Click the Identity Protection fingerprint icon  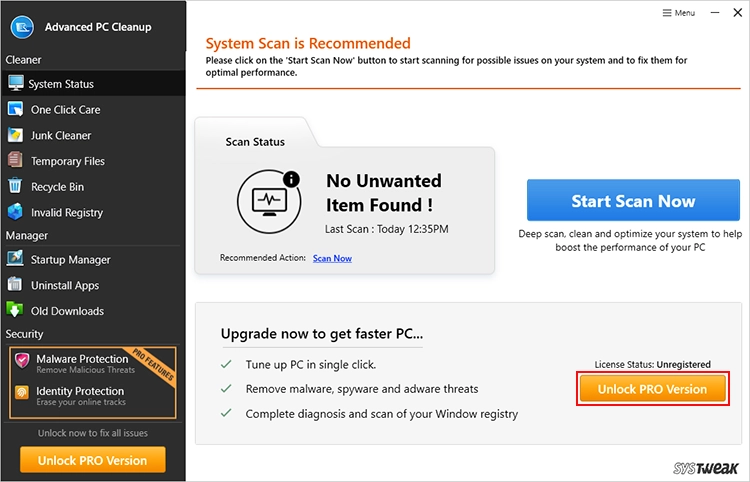coord(22,393)
